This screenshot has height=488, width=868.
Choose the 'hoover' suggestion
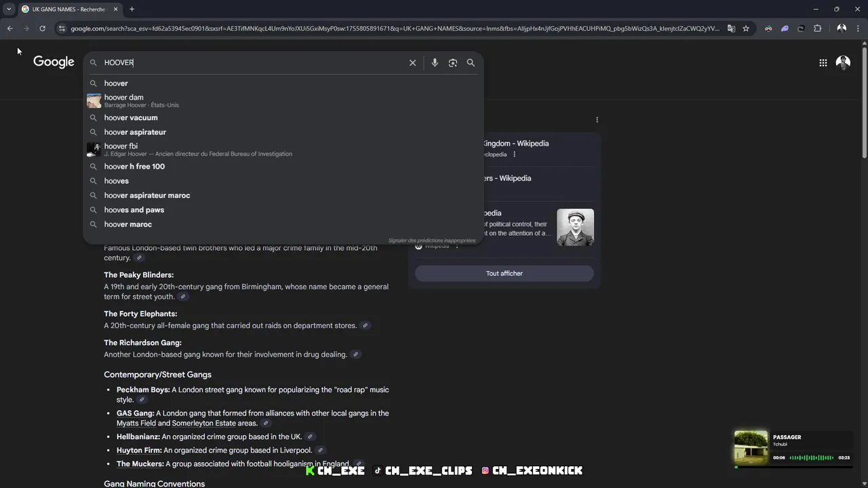click(283, 83)
